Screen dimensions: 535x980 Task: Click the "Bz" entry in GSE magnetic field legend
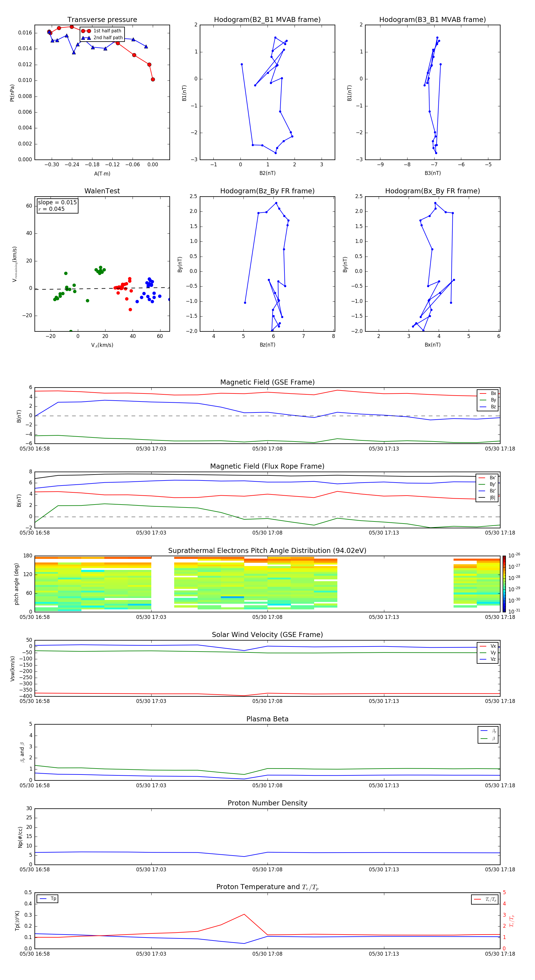[x=488, y=407]
